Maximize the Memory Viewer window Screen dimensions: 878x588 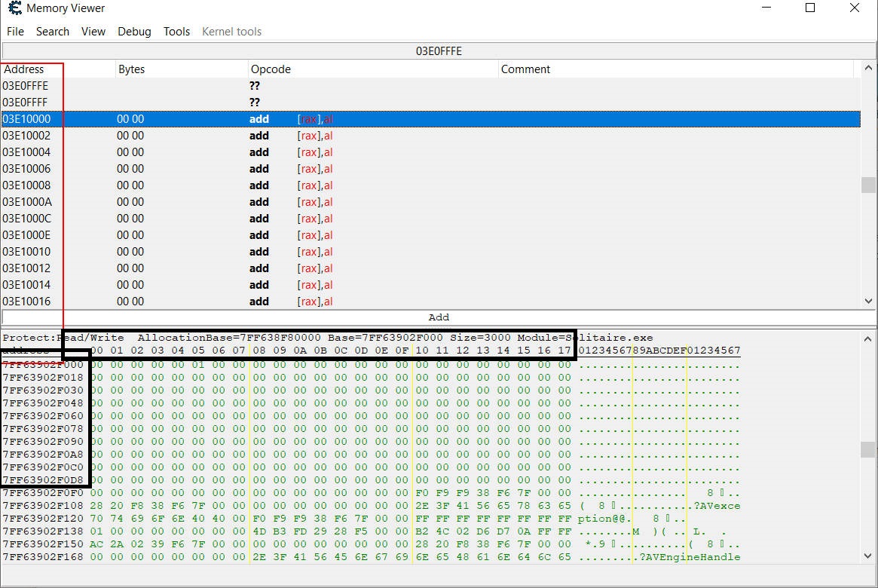[x=810, y=8]
